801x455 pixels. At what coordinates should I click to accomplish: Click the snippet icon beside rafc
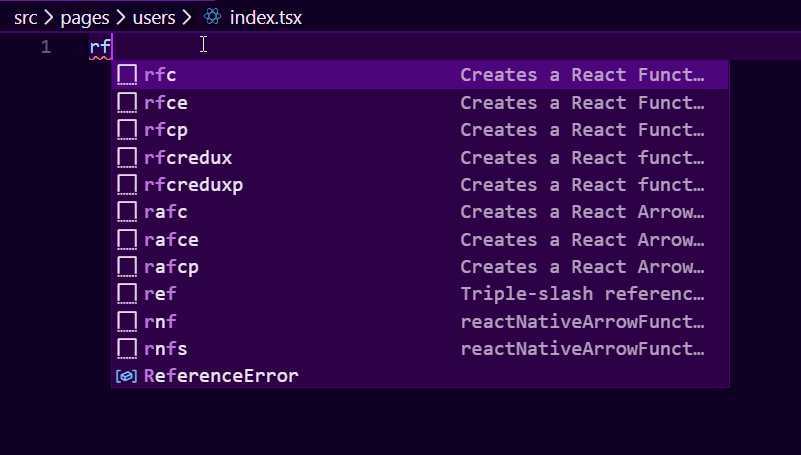point(127,212)
